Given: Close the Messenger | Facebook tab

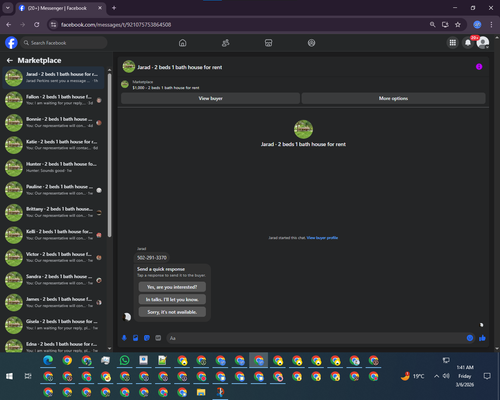Looking at the screenshot, I should (x=100, y=8).
